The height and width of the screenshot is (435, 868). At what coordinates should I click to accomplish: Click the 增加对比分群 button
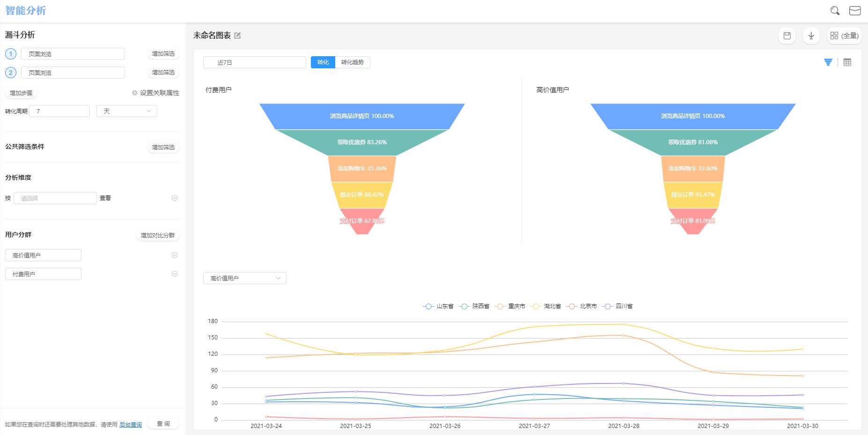[158, 236]
